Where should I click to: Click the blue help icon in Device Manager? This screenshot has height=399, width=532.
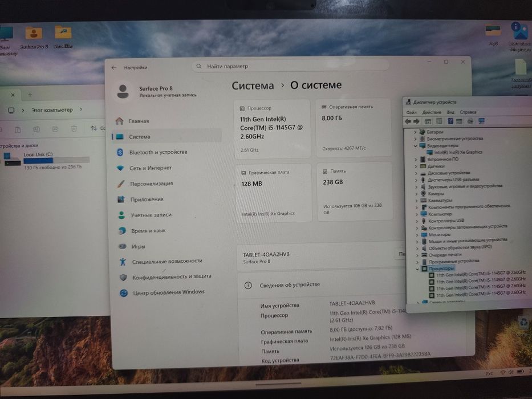click(450, 121)
